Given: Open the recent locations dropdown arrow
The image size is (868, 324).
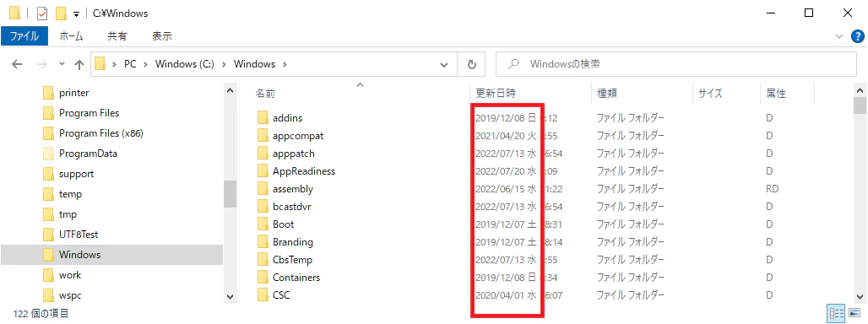Looking at the screenshot, I should (x=62, y=64).
